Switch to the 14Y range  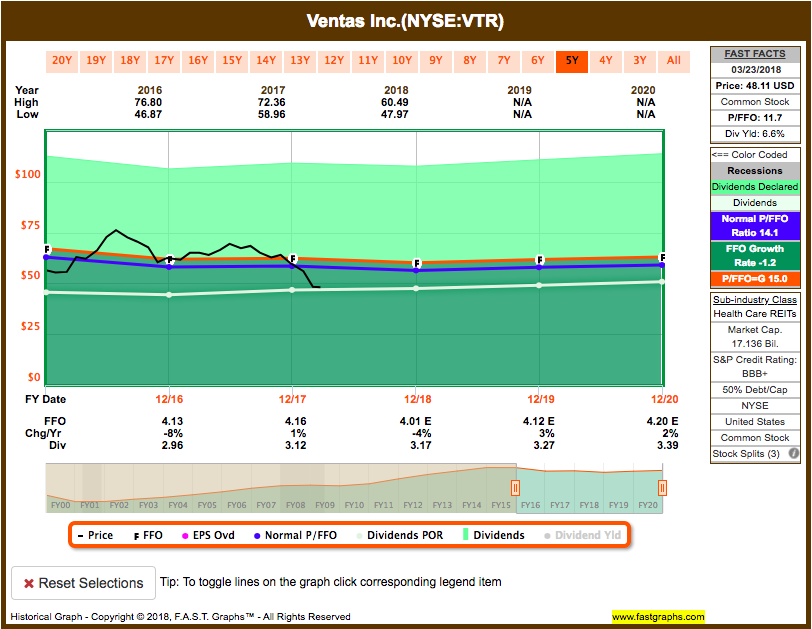(x=266, y=61)
